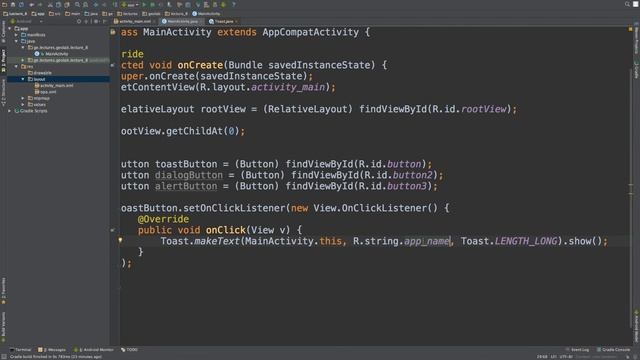The image size is (640, 360).
Task: Open the Terminal tool window
Action: 20,350
